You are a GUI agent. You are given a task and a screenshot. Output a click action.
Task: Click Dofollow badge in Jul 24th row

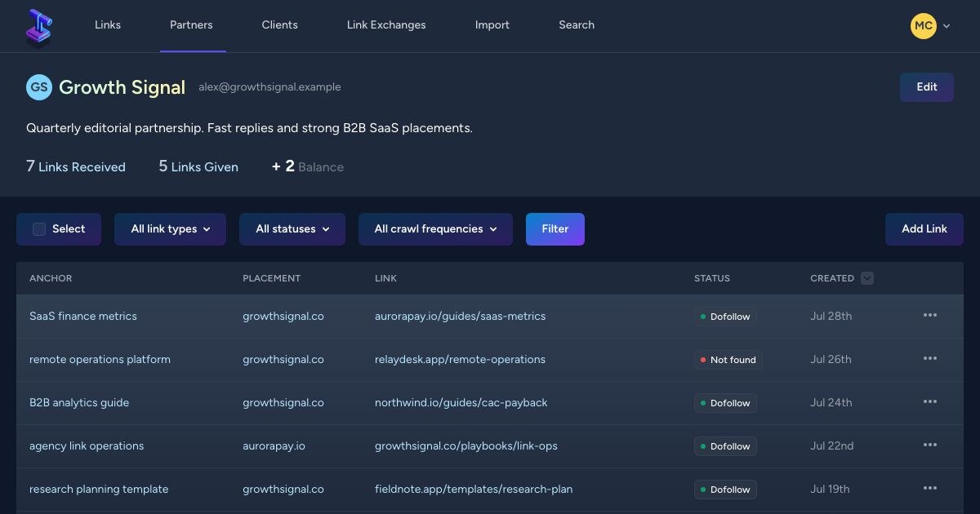click(x=725, y=403)
